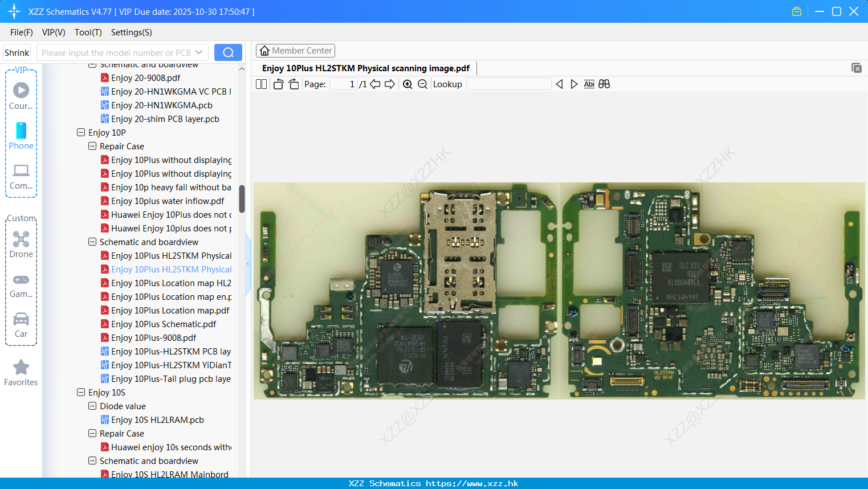868x489 pixels.
Task: Close all tabs icon at right
Action: pyautogui.click(x=857, y=68)
